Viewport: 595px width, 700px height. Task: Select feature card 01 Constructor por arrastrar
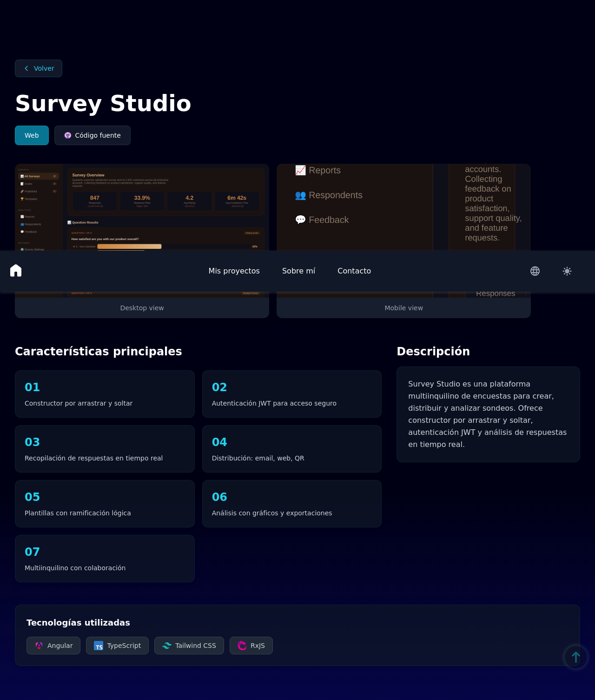click(105, 394)
